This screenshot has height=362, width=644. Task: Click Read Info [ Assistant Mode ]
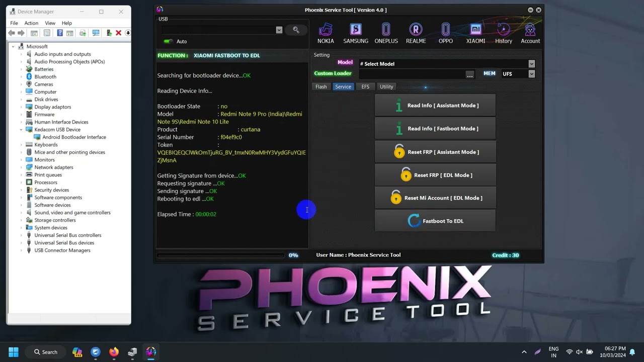click(435, 106)
